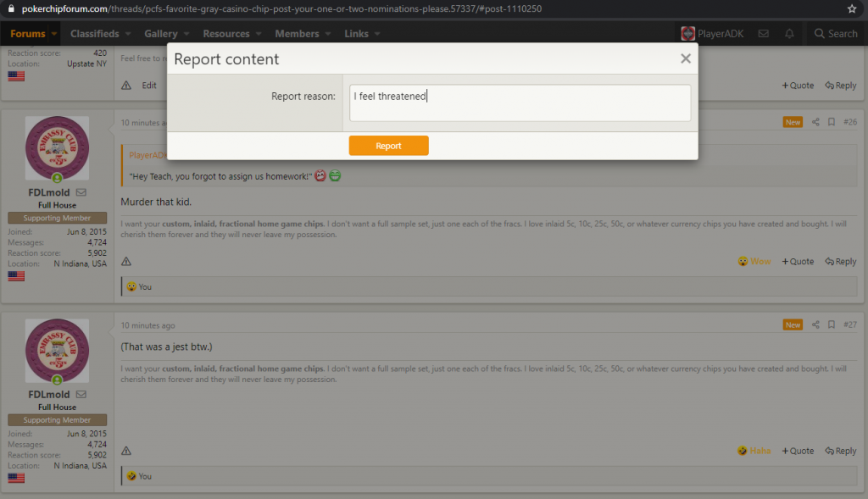Open Search in the navigation bar
This screenshot has width=868, height=499.
[835, 34]
